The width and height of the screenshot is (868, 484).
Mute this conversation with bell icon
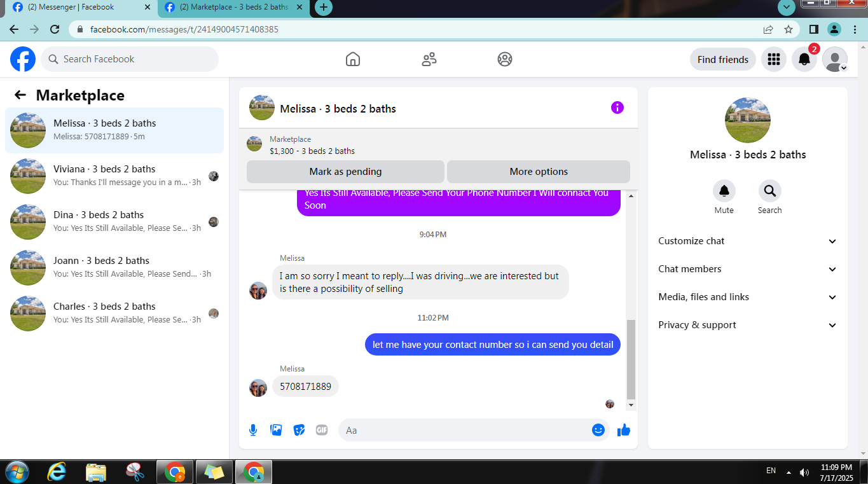click(x=724, y=191)
